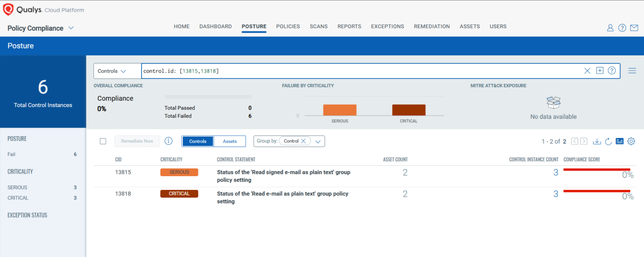The height and width of the screenshot is (257, 644).
Task: Expand the EXCEPTION STATUS sidebar section
Action: 27,215
